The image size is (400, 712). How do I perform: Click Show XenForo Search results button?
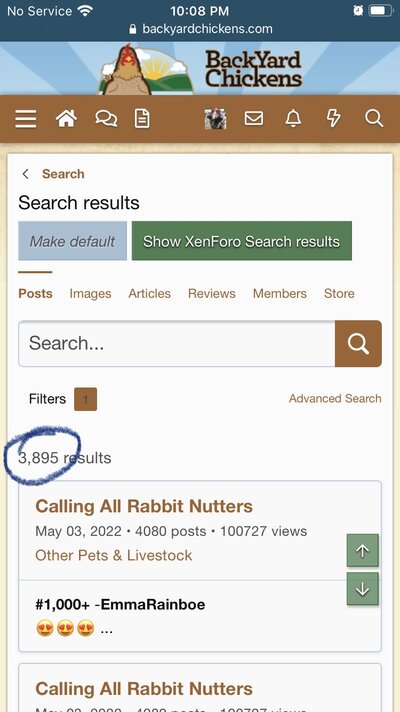point(242,241)
